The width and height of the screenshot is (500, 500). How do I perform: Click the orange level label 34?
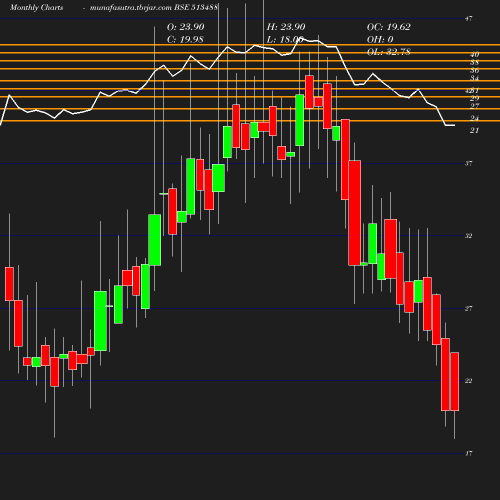tap(475, 78)
